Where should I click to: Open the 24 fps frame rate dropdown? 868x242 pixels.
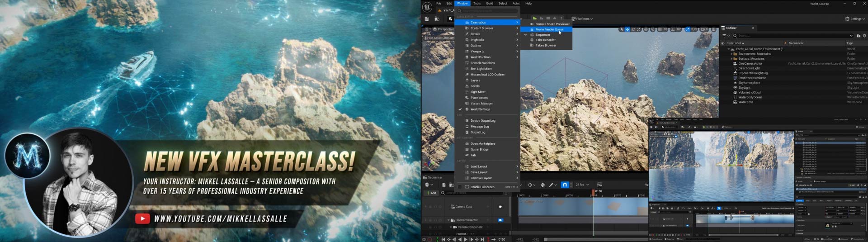pos(582,185)
